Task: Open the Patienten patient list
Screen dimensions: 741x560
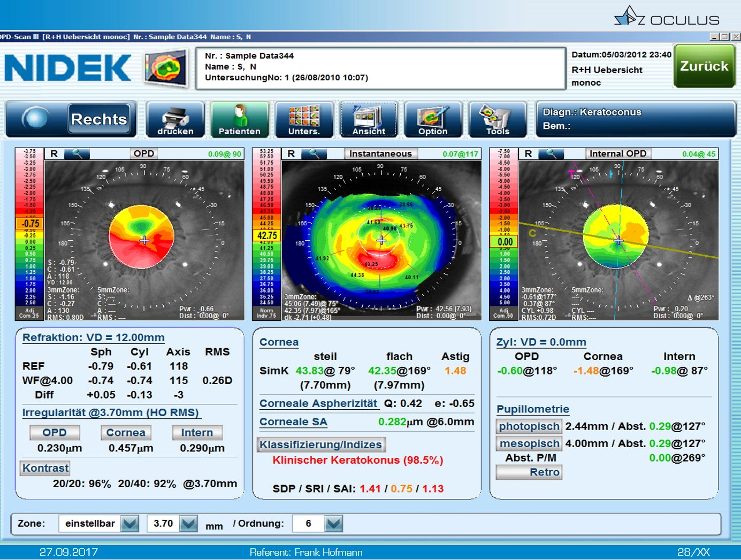Action: [239, 120]
